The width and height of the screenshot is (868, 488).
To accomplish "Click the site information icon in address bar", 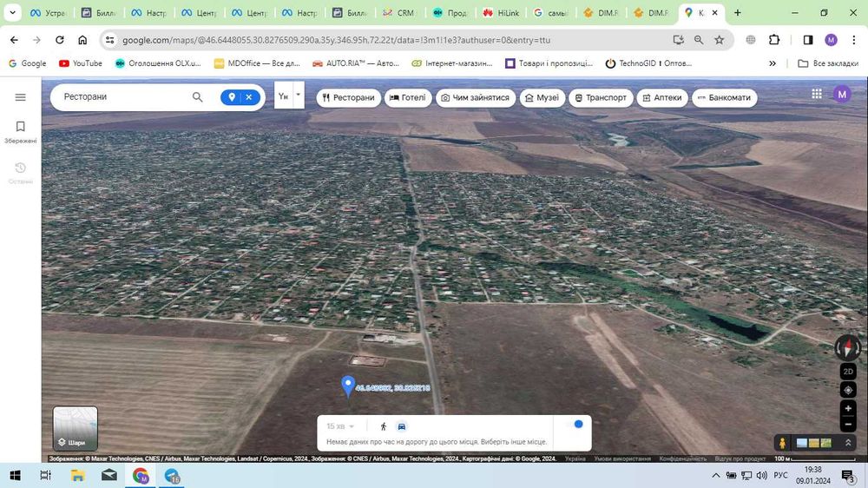I will (110, 40).
